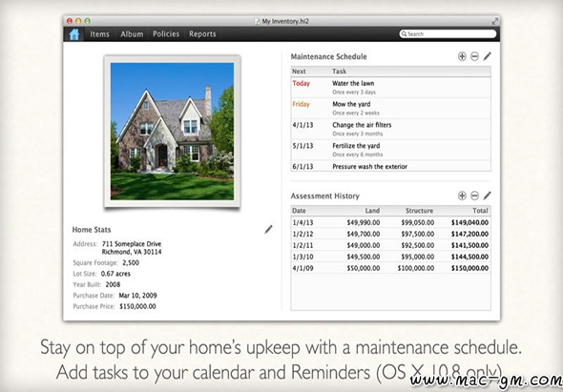
Task: Click the $141,500.00 total value
Action: 469,245
